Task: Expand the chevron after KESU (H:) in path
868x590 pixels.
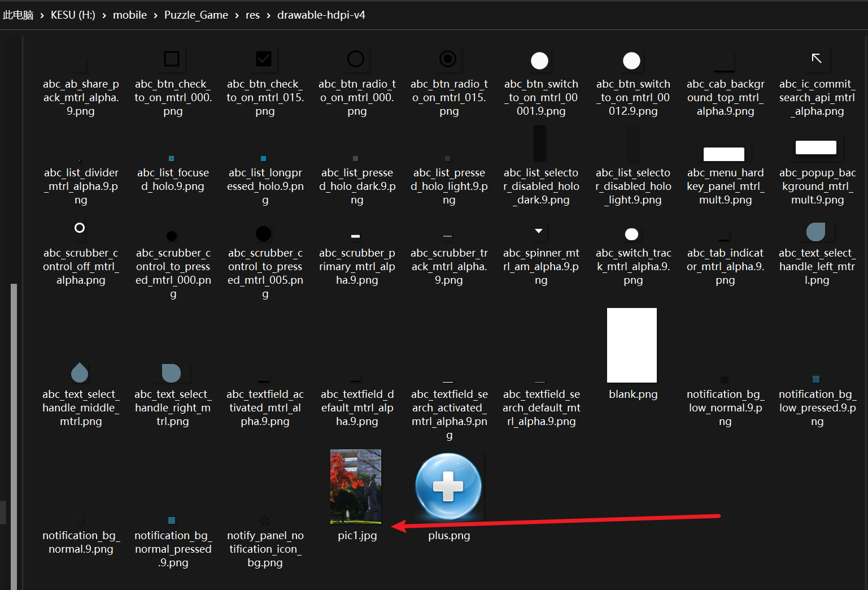Action: point(104,15)
